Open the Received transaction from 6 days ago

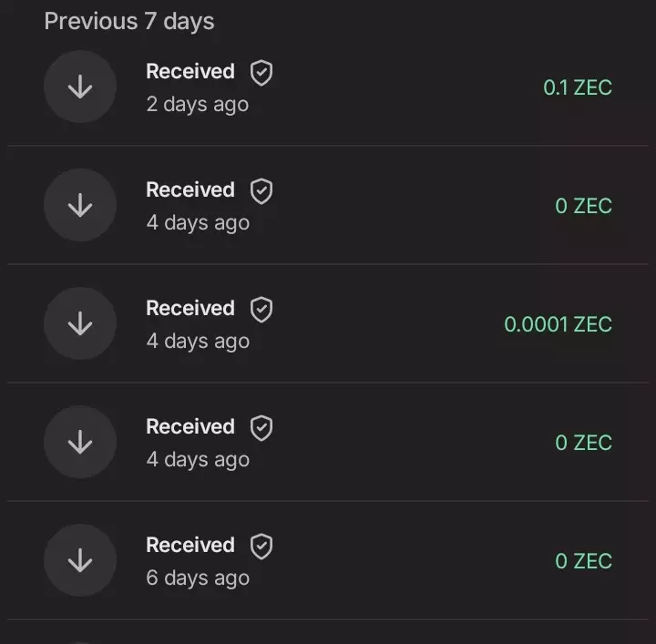[190, 546]
